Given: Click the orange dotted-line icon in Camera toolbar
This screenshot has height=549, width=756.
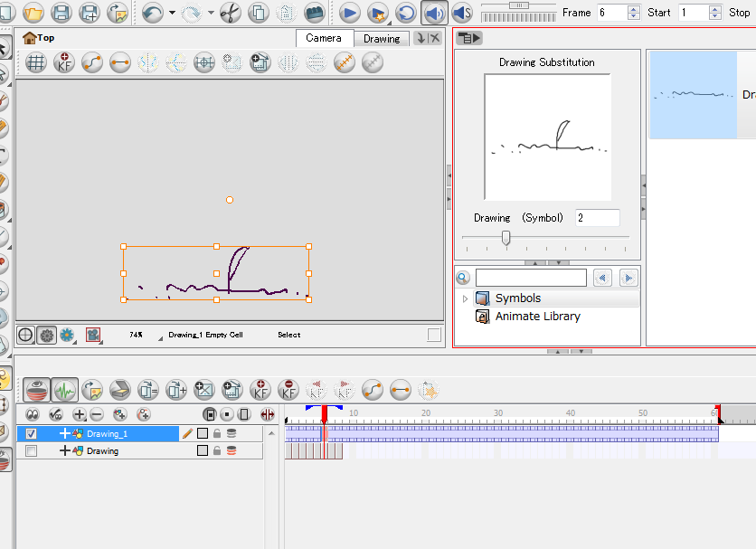Looking at the screenshot, I should (345, 62).
